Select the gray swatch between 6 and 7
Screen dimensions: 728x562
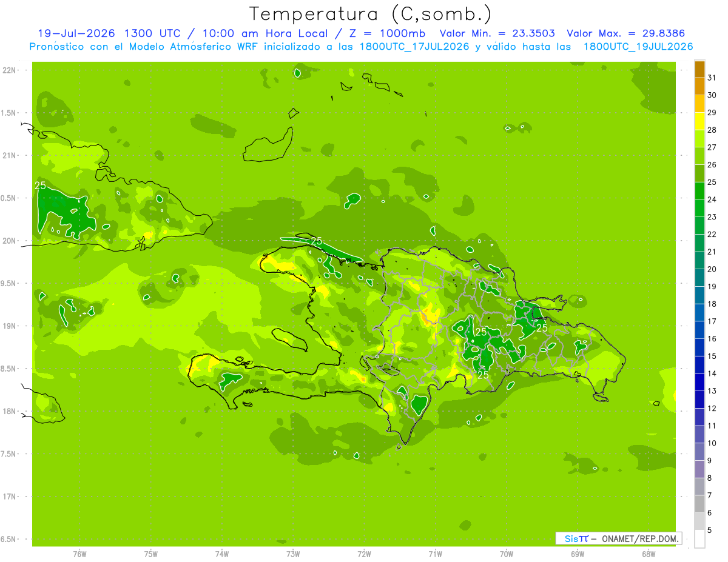pyautogui.click(x=699, y=504)
